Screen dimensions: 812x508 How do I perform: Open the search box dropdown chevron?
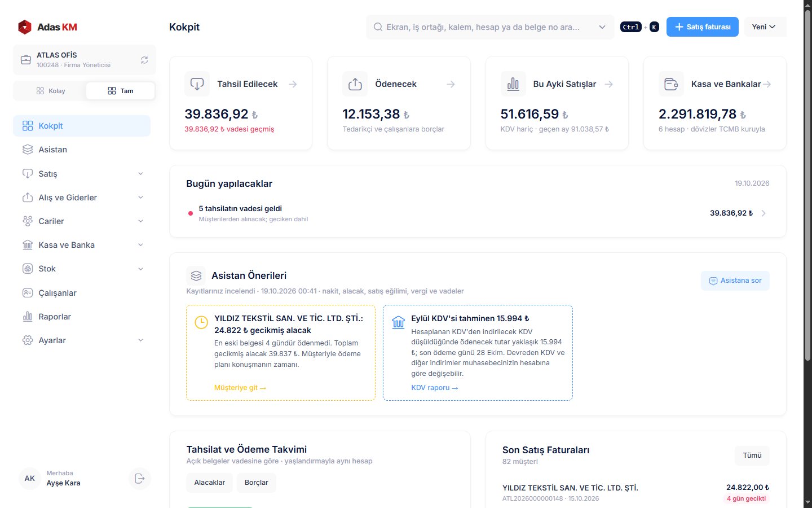pyautogui.click(x=602, y=27)
